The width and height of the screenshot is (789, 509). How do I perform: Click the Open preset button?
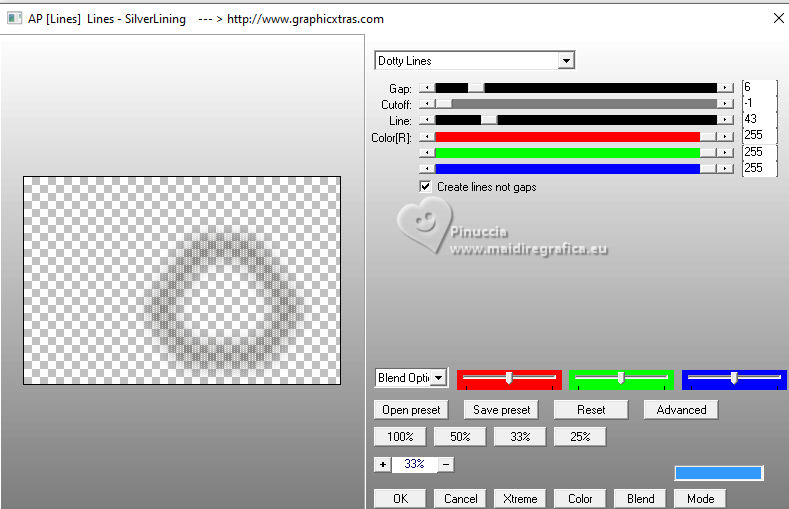(411, 410)
